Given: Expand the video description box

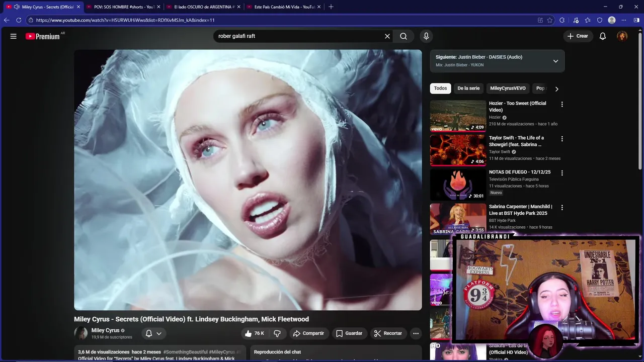Looking at the screenshot, I should pyautogui.click(x=159, y=353).
